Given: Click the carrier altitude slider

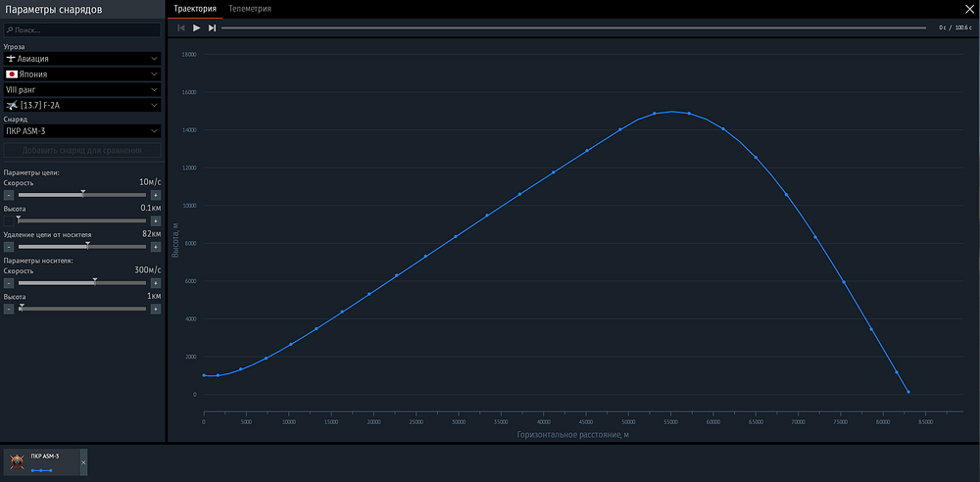Looking at the screenshot, I should click(82, 309).
